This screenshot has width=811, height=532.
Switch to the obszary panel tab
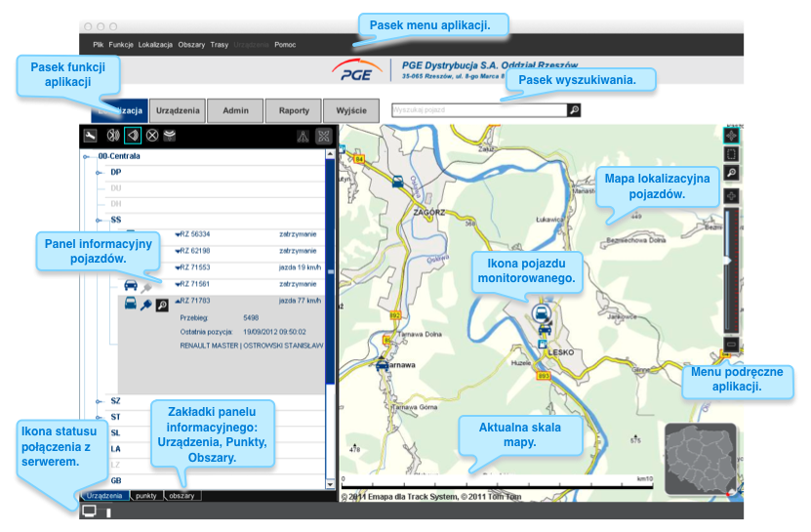click(182, 496)
